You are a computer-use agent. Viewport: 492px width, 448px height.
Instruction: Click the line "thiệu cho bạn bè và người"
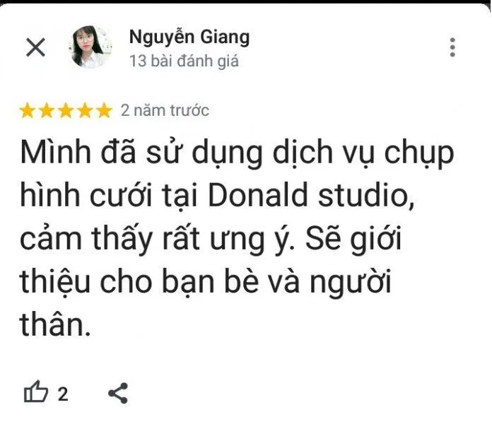pos(206,283)
